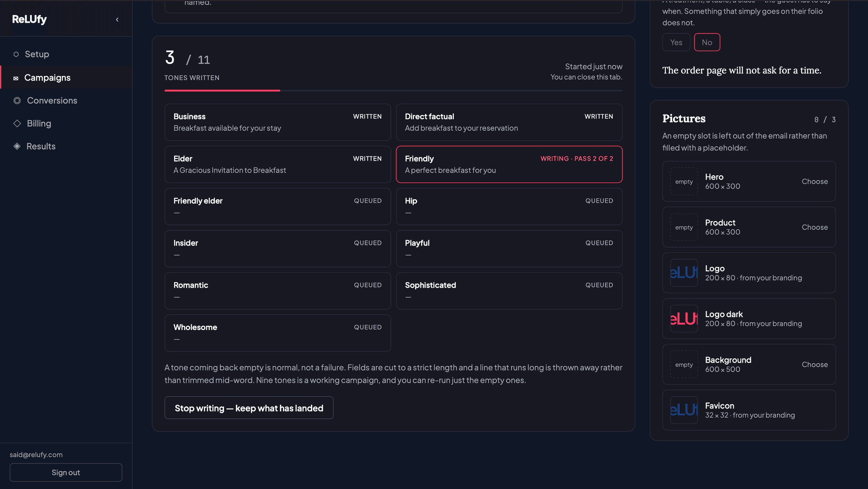Select the Playful queued tone card

(x=509, y=249)
